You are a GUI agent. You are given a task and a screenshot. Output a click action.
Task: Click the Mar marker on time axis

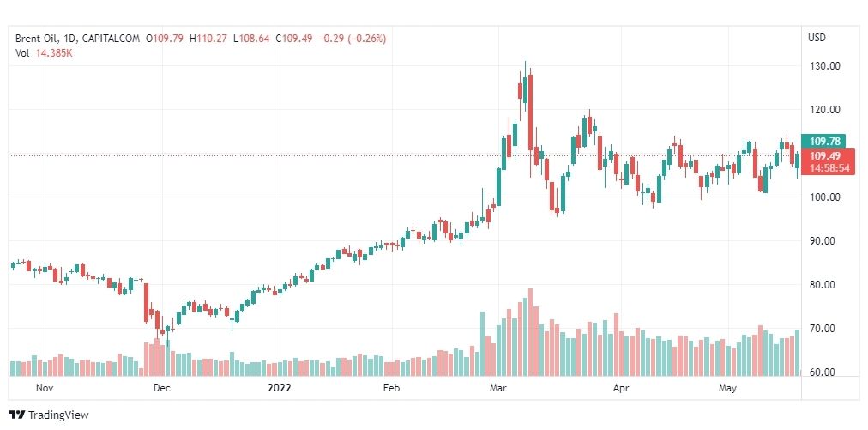[x=497, y=388]
